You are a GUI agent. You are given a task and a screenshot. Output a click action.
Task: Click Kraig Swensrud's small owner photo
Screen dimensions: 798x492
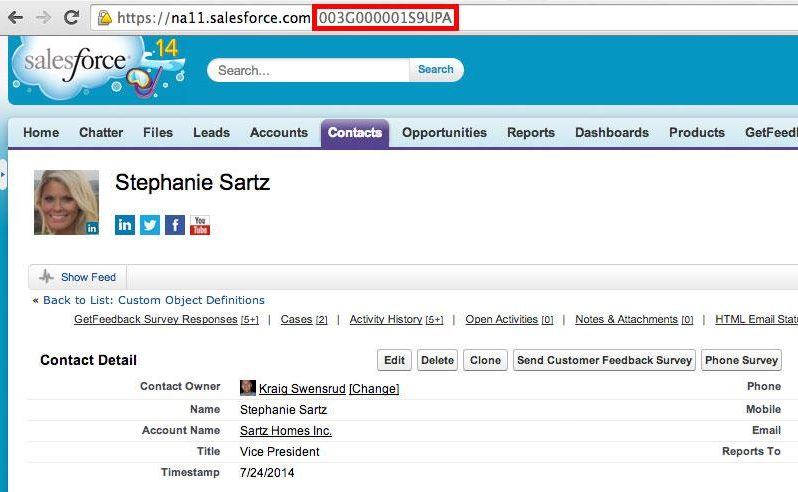(x=248, y=388)
